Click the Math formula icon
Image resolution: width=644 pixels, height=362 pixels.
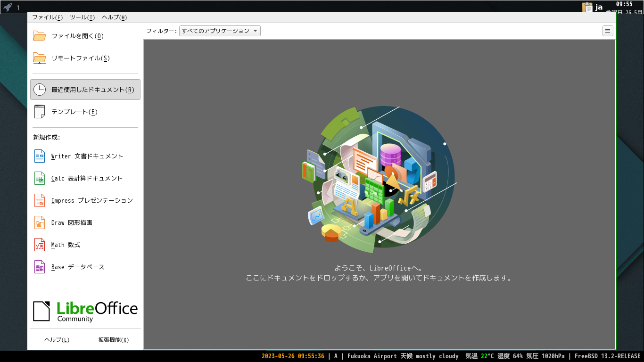click(40, 245)
